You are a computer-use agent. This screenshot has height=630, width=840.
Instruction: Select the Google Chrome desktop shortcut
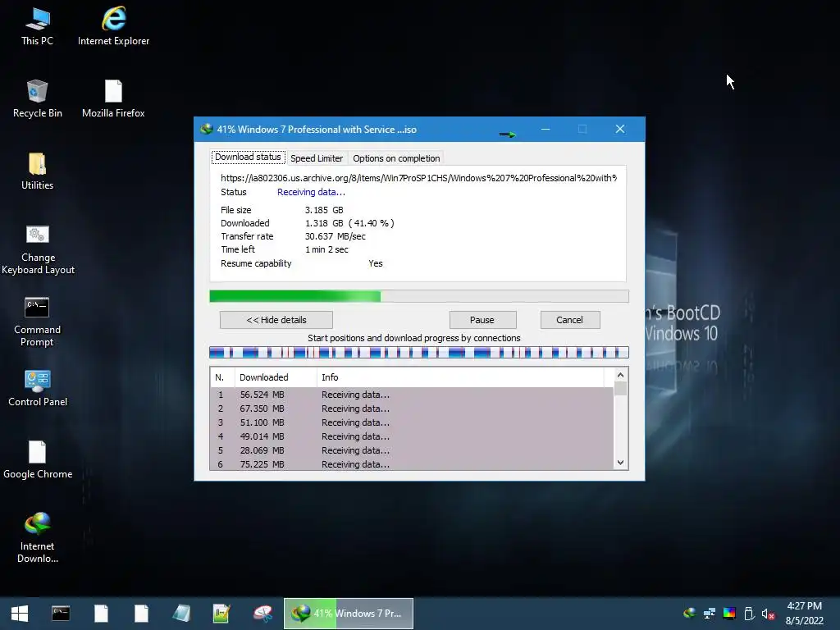point(38,459)
